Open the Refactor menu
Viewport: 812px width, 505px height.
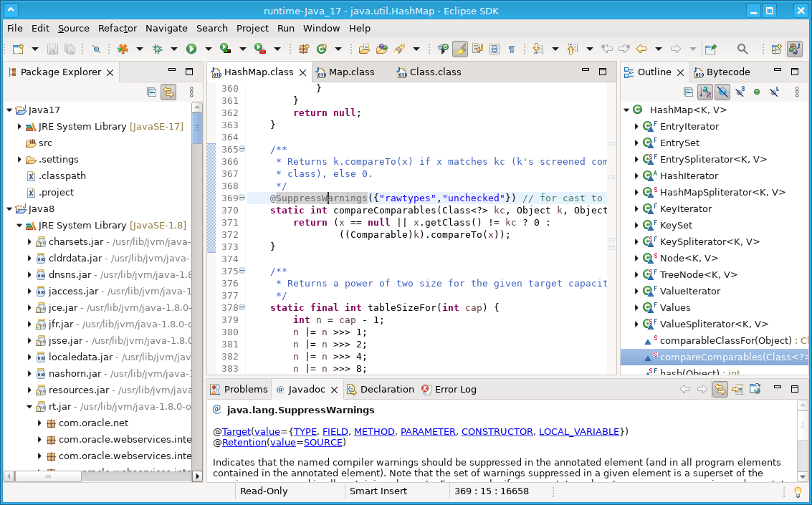click(117, 28)
